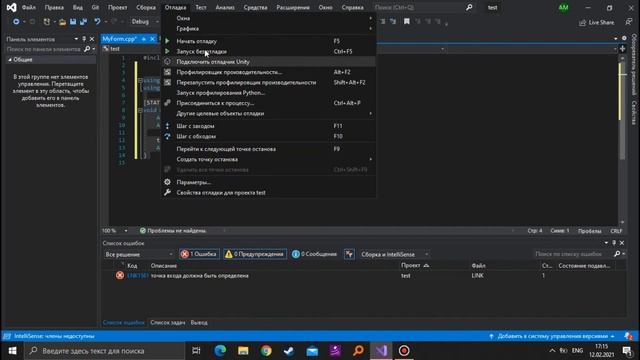Image resolution: width=640 pixels, height=360 pixels.
Task: Select Параметры menu item
Action: [269, 182]
